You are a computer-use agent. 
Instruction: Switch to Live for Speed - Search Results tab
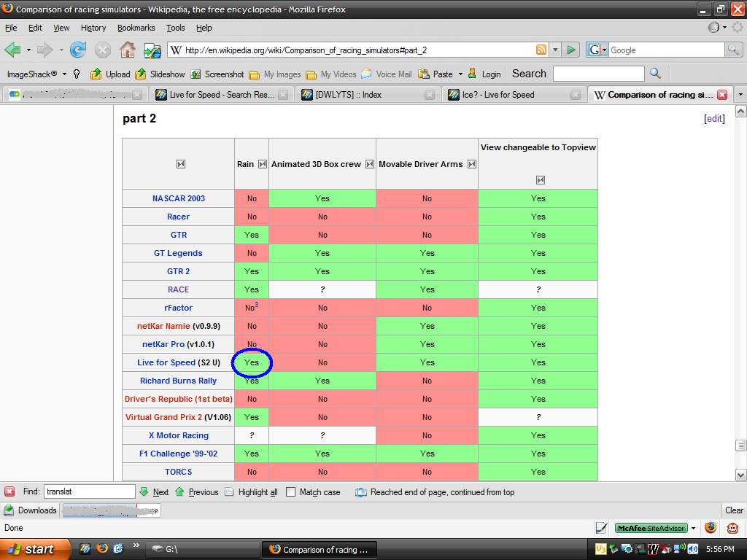coord(222,94)
